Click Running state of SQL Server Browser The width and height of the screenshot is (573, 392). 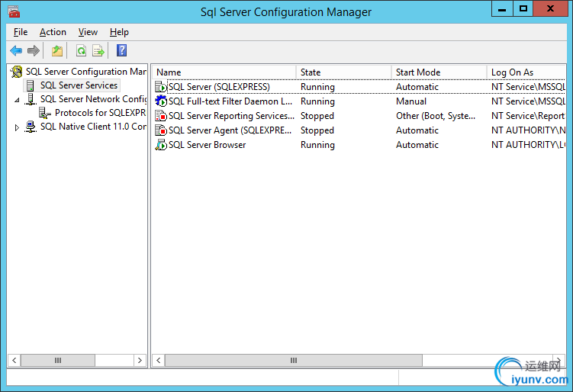pyautogui.click(x=317, y=145)
